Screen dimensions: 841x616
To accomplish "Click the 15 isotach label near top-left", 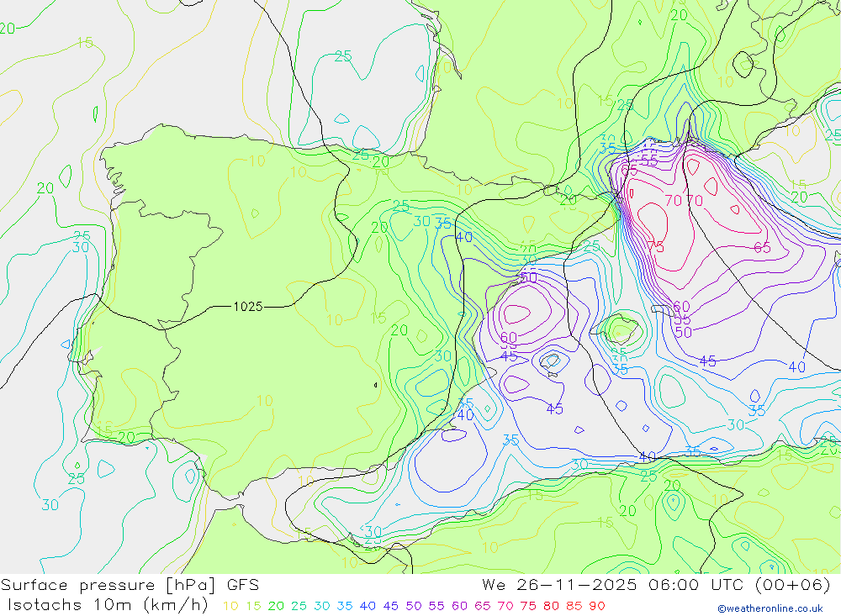I will (x=85, y=42).
